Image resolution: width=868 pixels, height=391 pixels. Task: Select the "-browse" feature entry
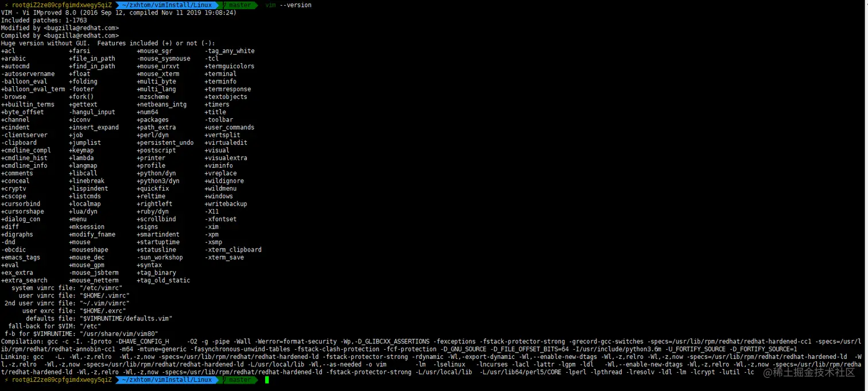pos(14,96)
